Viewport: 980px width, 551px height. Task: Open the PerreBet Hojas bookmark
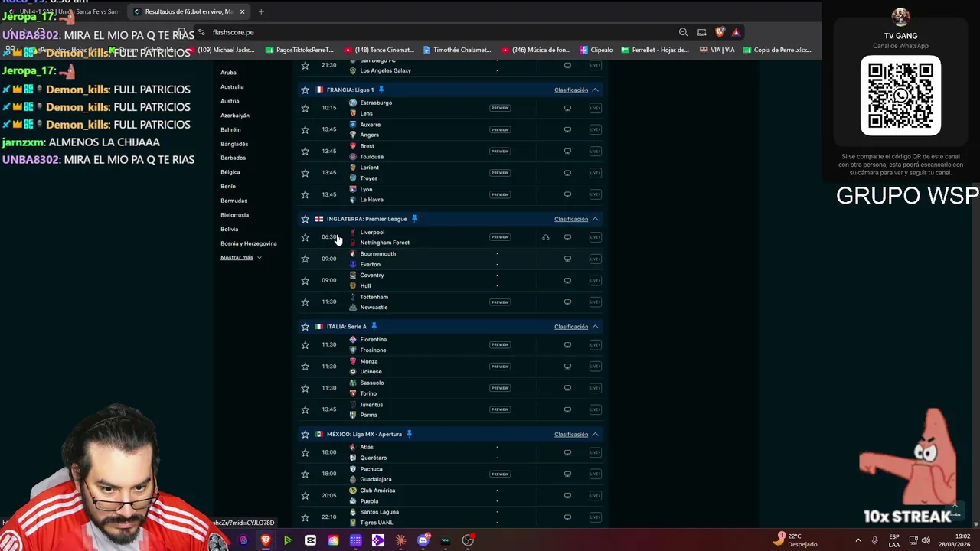click(x=655, y=50)
